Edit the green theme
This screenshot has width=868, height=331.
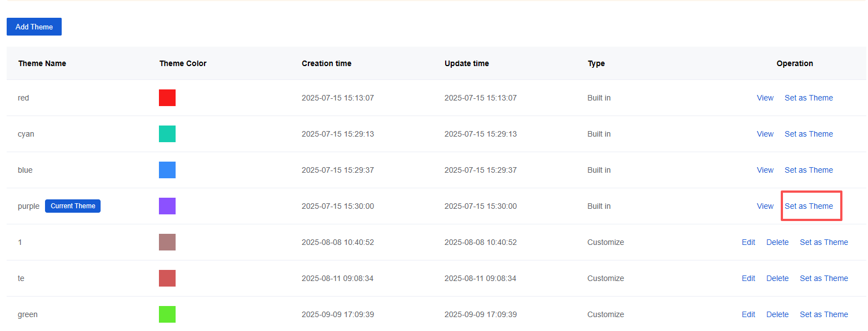[x=749, y=314]
